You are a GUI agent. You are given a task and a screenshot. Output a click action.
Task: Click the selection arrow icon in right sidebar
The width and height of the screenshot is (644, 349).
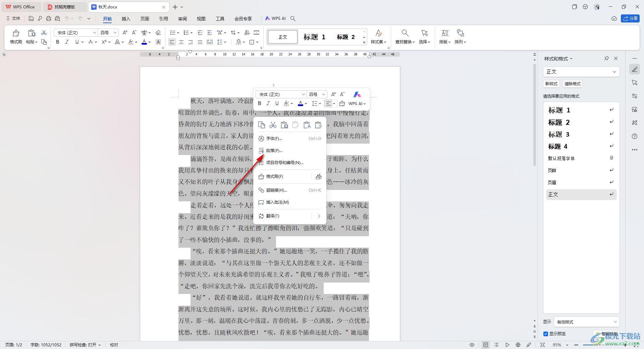(635, 83)
